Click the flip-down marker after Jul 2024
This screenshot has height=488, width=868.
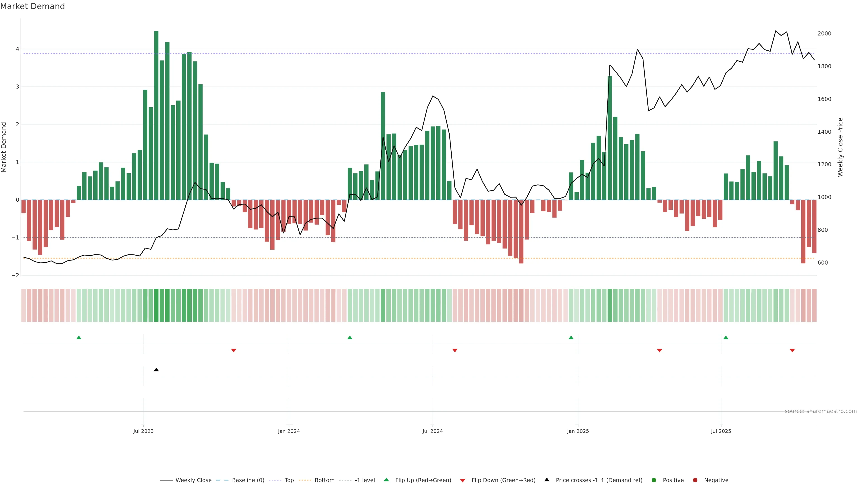455,351
